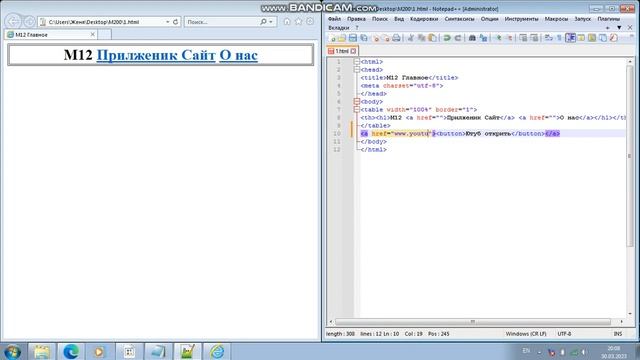This screenshot has width=640, height=360.
Task: Click 'Windows (CR LF)' in the status bar
Action: pyautogui.click(x=526, y=334)
